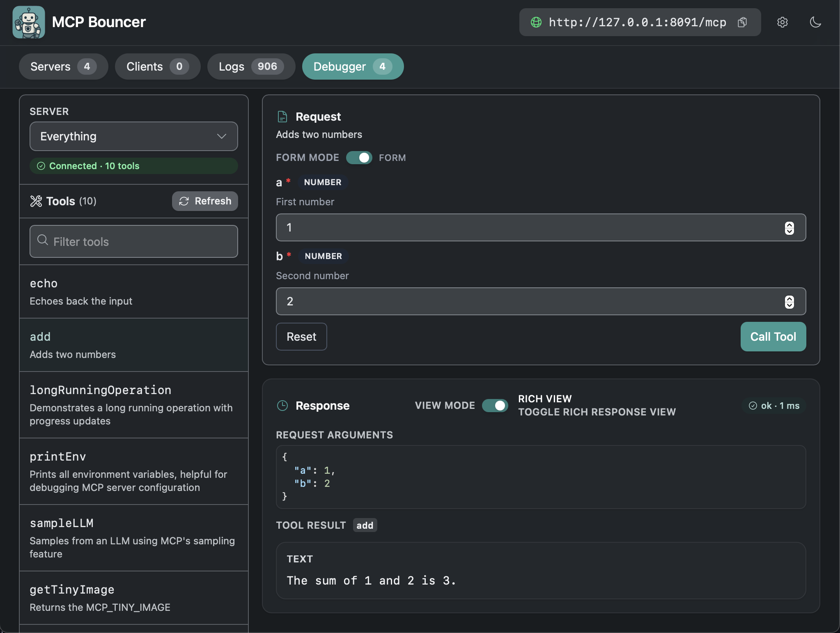Click the wrench icon next to Tools
Screen dimensions: 840x633
(x=36, y=201)
